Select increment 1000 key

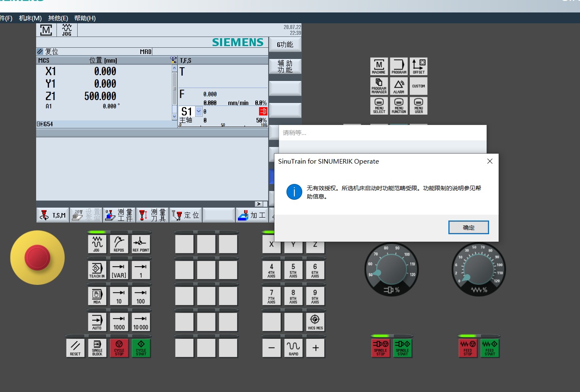pos(119,322)
